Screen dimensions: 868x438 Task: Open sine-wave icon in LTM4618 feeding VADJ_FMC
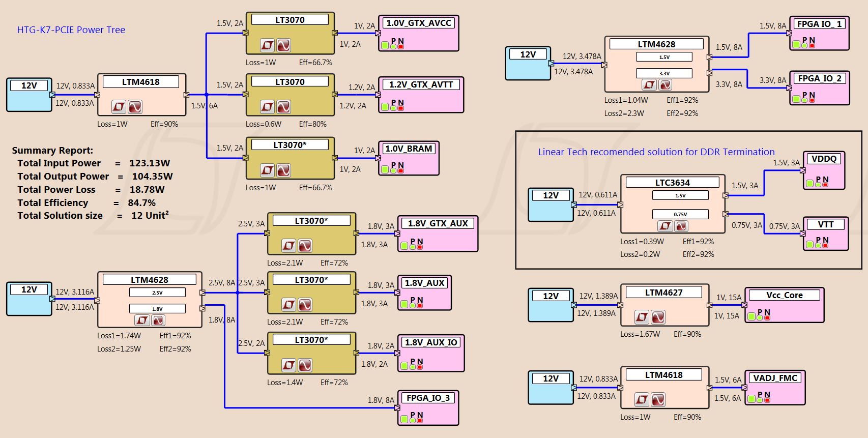[658, 400]
